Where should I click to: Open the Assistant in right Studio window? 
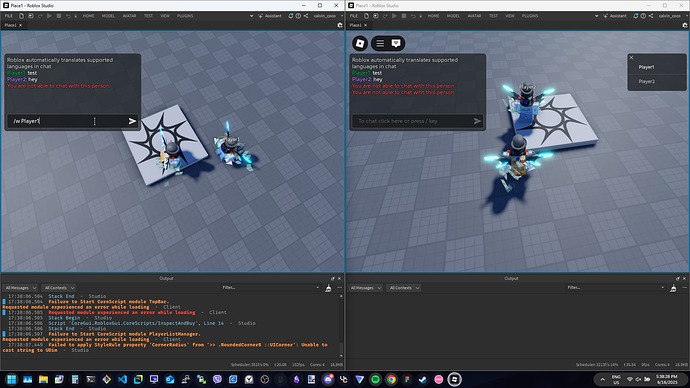pos(615,16)
